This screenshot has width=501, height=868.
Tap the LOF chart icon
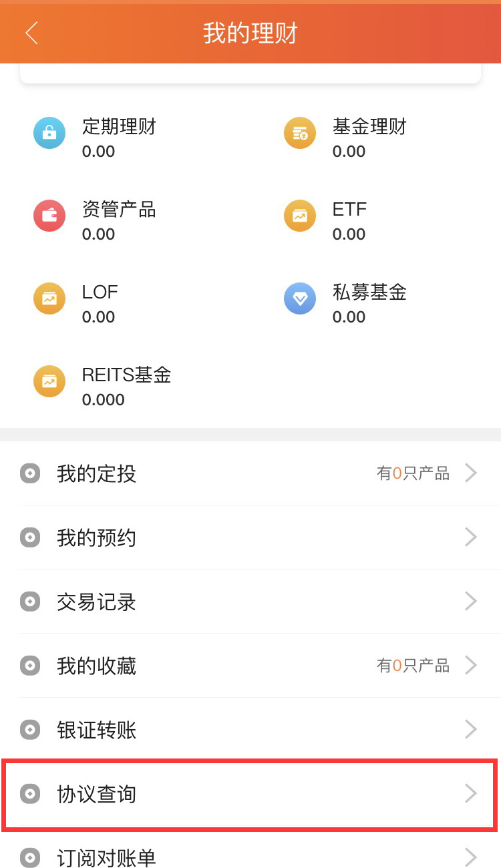[49, 298]
